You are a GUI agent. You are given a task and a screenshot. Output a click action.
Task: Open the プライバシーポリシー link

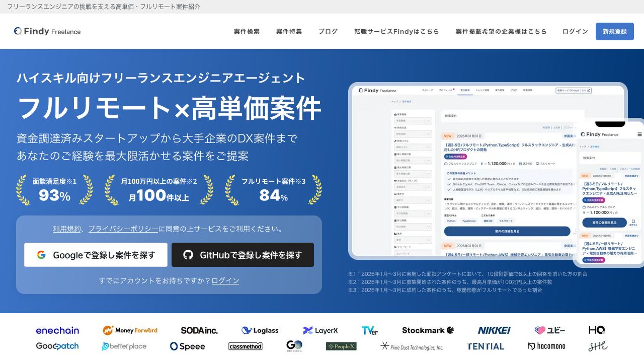[123, 229]
